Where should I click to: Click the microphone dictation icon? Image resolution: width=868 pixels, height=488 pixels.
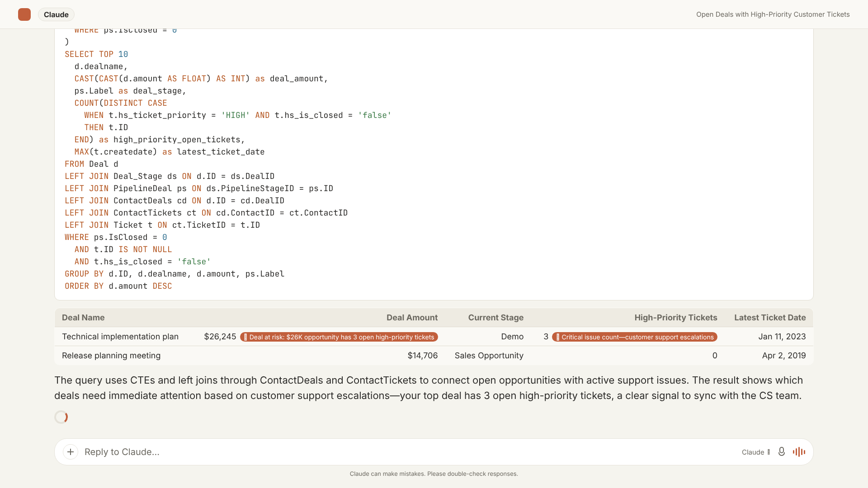point(781,452)
